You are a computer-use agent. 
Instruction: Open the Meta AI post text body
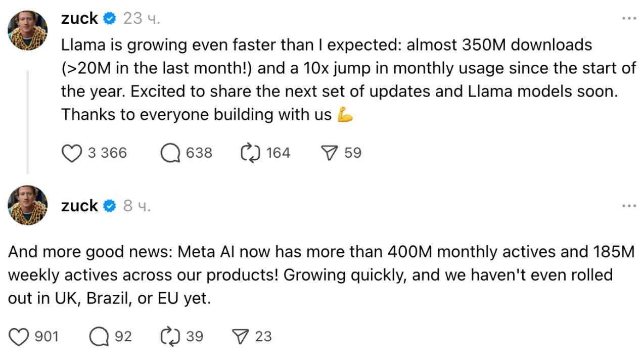coord(321,276)
